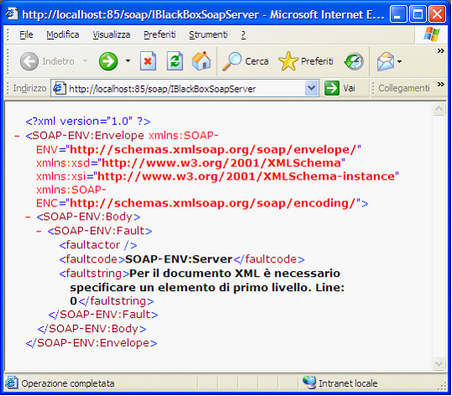Refresh the page with the green arrows icon
This screenshot has height=396, width=452.
coord(175,61)
